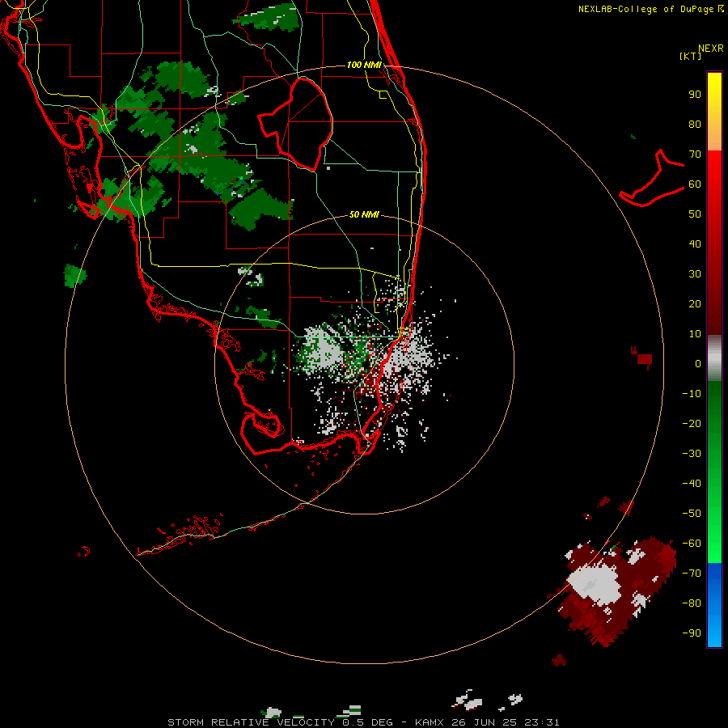Click the positive 40 scale value
Viewport: 728px width, 728px height.
(x=695, y=243)
